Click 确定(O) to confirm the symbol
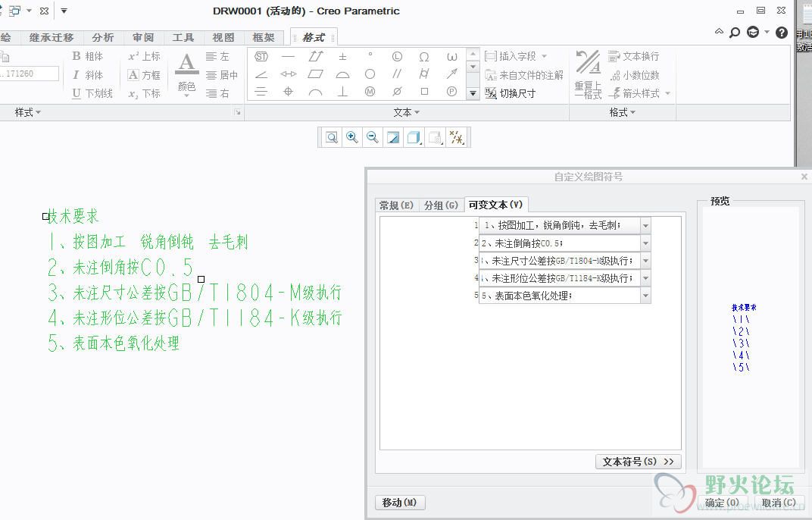The image size is (812, 520). point(723,503)
